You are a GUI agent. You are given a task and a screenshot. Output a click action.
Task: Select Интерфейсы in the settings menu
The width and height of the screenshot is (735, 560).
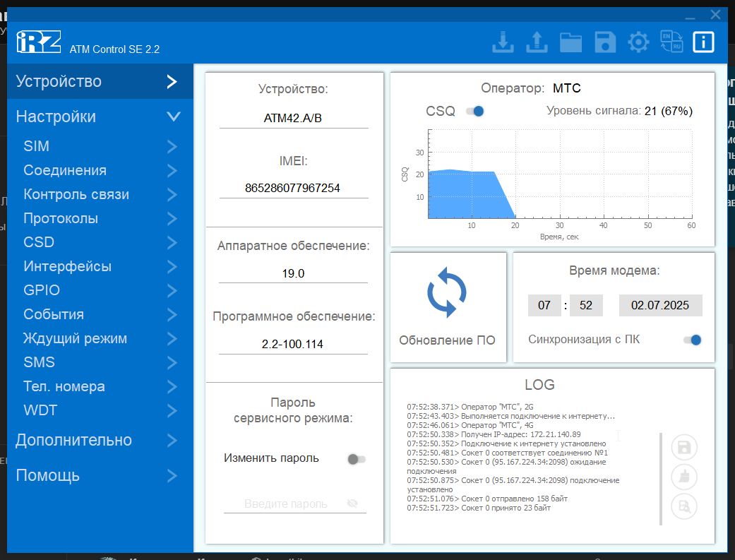(x=100, y=266)
